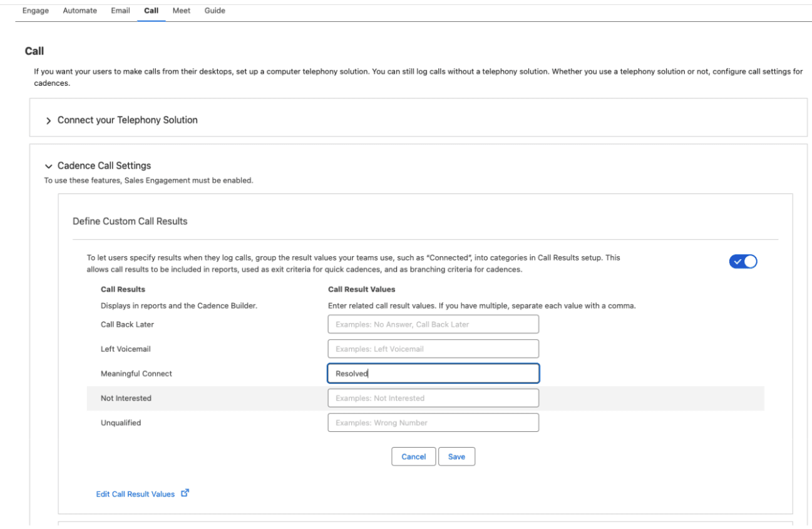The height and width of the screenshot is (529, 812).
Task: Click the Unqualified values field
Action: click(433, 423)
